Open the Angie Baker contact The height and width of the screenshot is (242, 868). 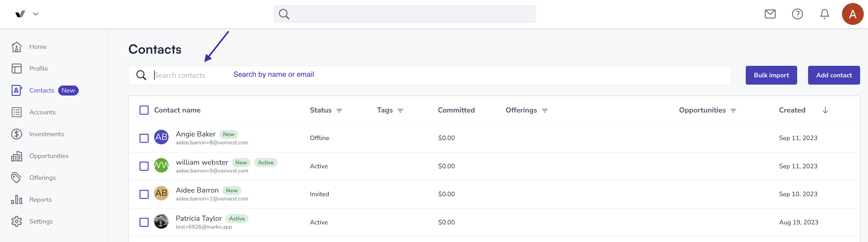click(196, 134)
